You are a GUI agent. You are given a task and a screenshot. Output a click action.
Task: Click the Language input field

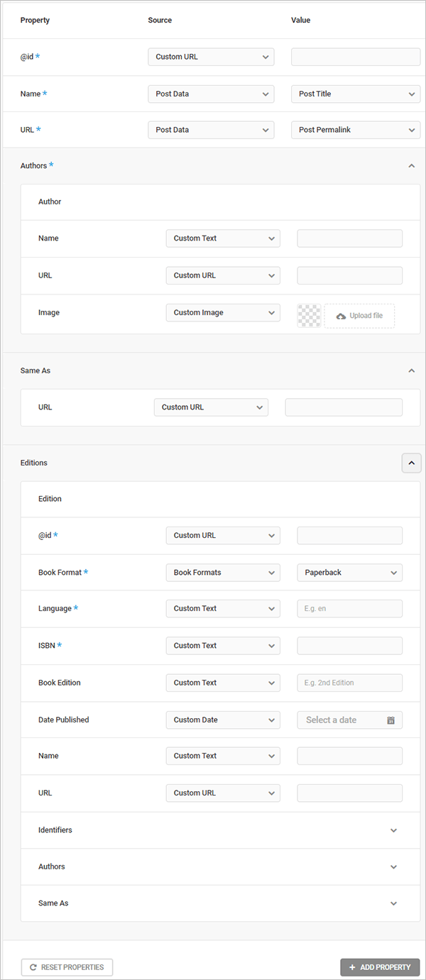[x=349, y=609]
